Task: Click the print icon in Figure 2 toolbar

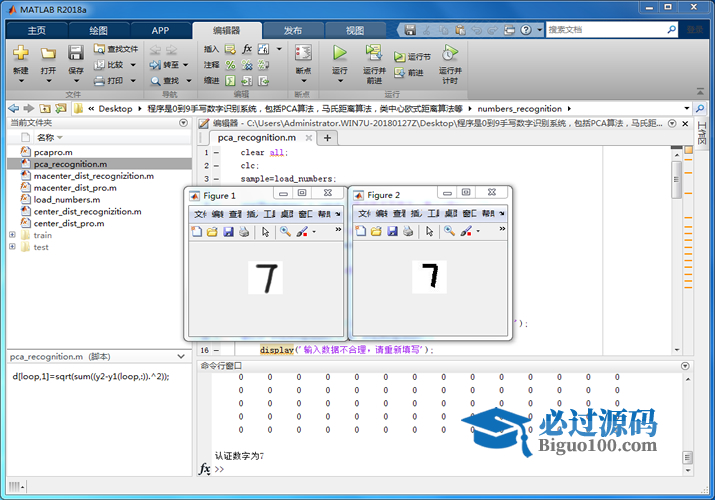Action: pyautogui.click(x=408, y=231)
